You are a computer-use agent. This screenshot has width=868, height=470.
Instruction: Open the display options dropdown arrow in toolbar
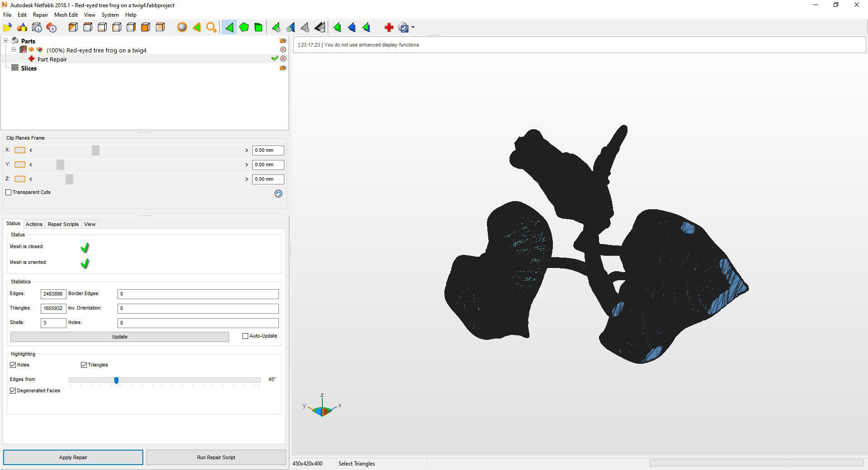413,28
